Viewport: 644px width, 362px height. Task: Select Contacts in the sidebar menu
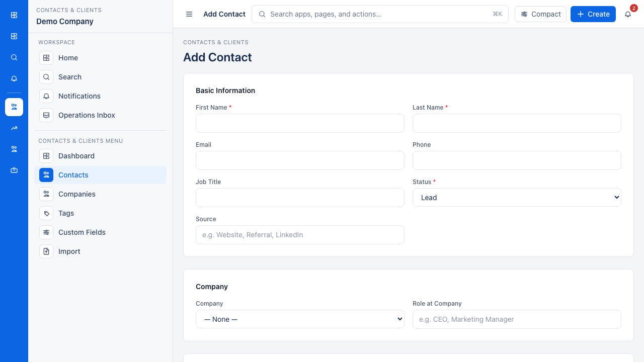pyautogui.click(x=100, y=175)
